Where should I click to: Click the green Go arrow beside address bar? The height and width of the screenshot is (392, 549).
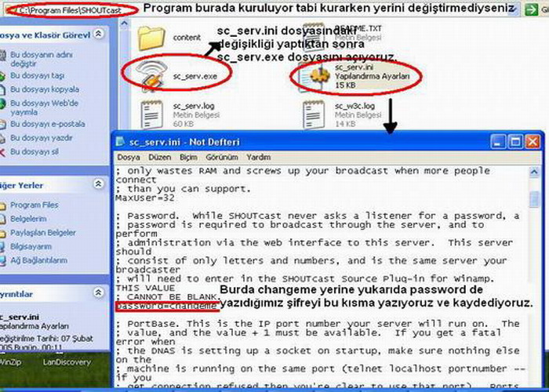(532, 9)
